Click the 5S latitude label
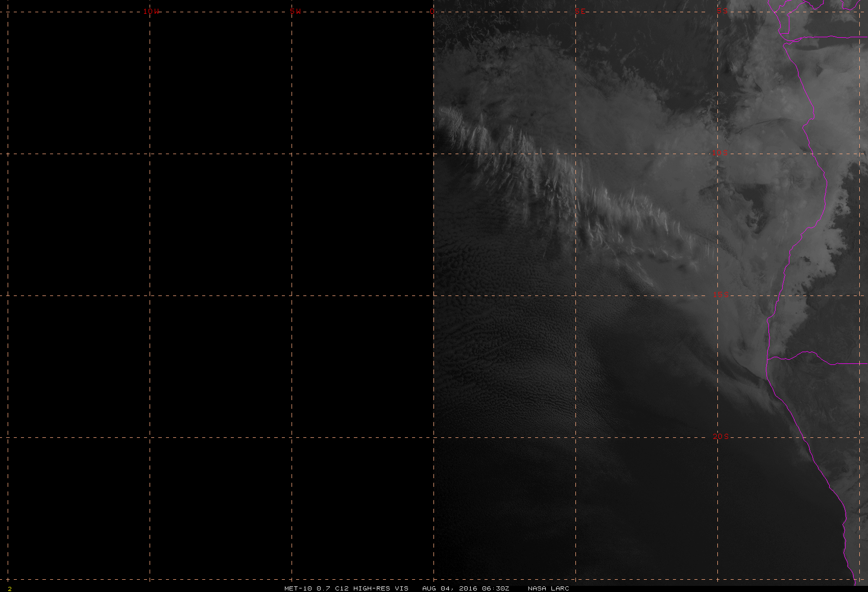The image size is (868, 592). click(722, 11)
